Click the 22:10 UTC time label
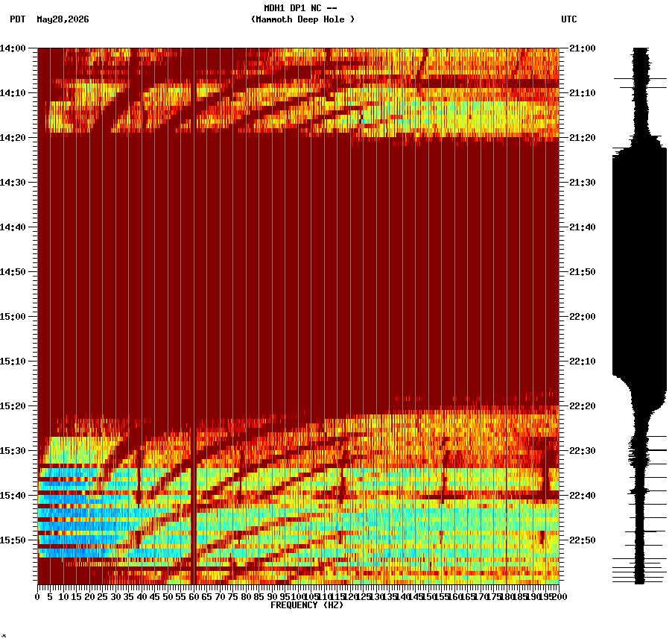 [x=583, y=362]
